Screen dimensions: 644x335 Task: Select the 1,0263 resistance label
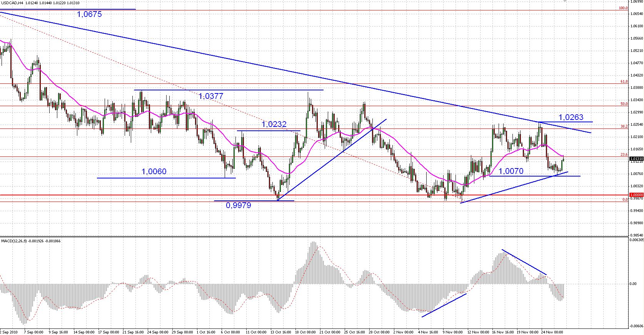tap(571, 117)
